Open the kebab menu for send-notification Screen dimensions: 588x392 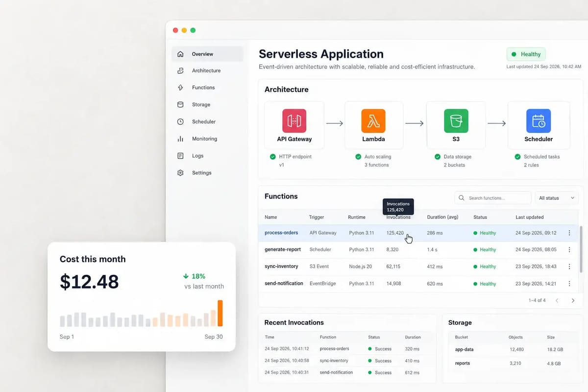569,284
